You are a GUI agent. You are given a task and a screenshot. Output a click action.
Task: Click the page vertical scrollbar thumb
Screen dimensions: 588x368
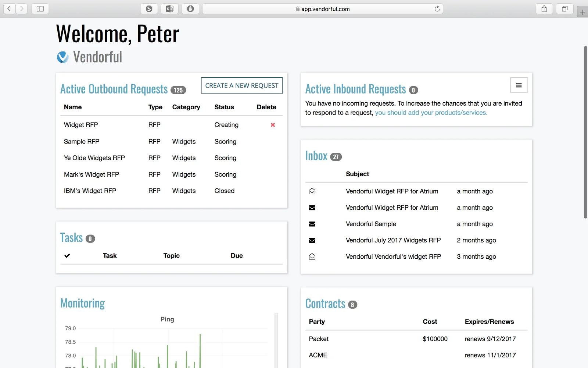[586, 132]
